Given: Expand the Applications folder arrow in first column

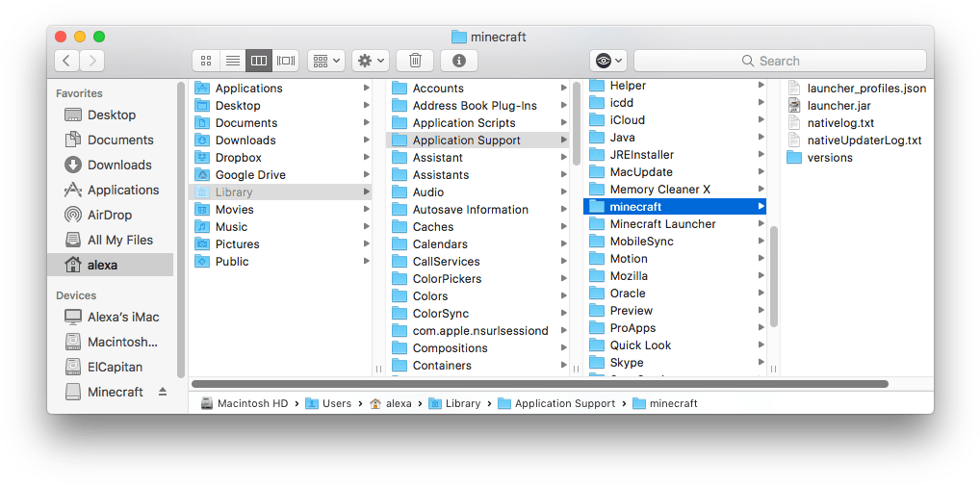Looking at the screenshot, I should click(x=366, y=89).
